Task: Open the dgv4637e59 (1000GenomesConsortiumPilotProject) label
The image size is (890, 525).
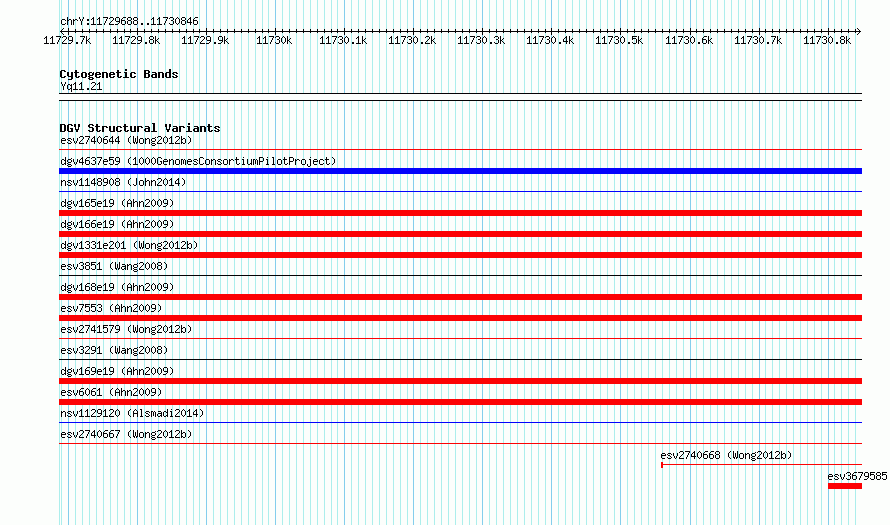Action: pyautogui.click(x=198, y=161)
